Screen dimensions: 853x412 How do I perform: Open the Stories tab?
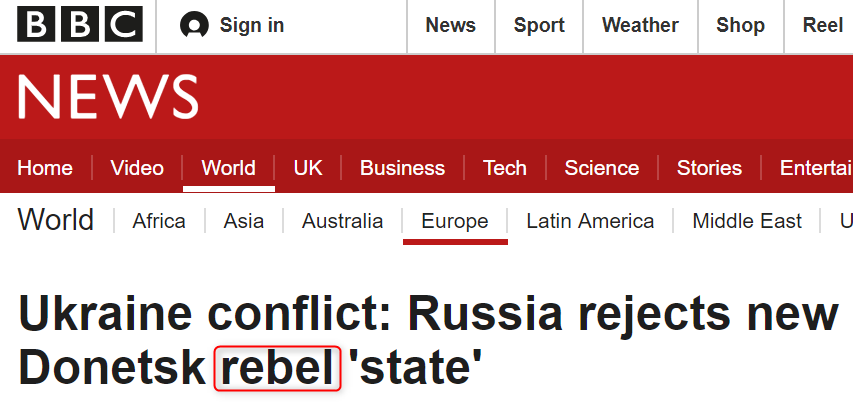pos(709,168)
